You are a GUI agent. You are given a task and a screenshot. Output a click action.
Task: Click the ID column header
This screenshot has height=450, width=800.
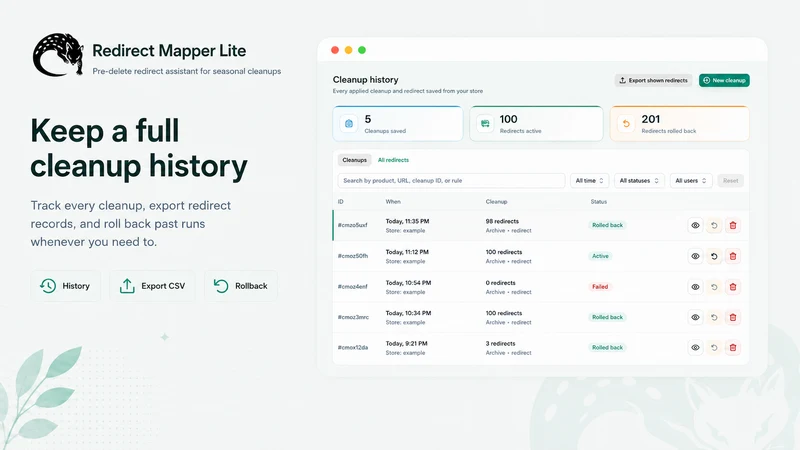340,202
